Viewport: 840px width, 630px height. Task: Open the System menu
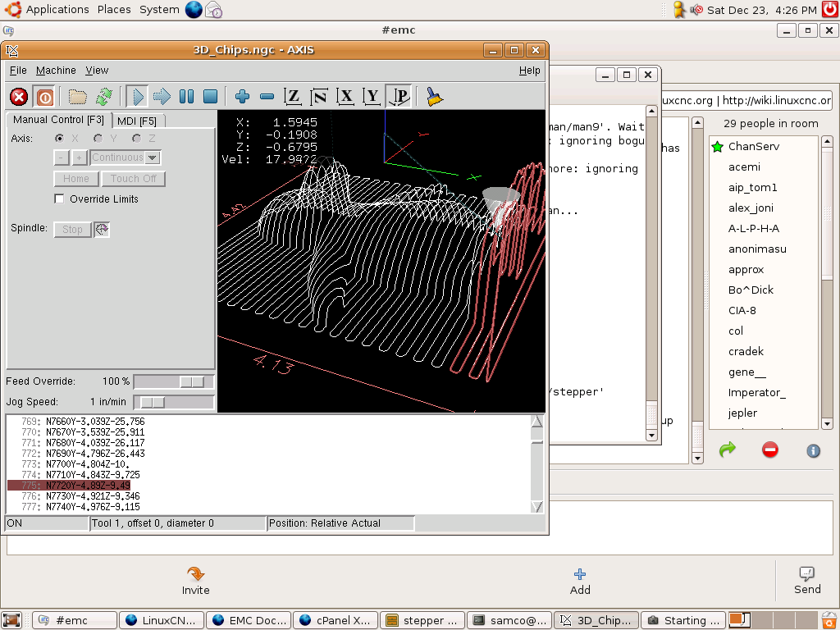pos(159,10)
